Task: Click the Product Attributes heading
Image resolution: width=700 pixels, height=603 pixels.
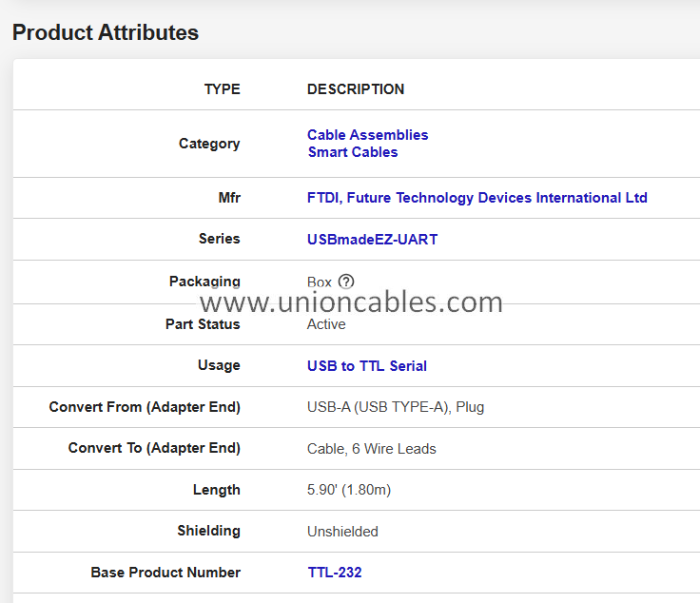Action: click(x=106, y=32)
